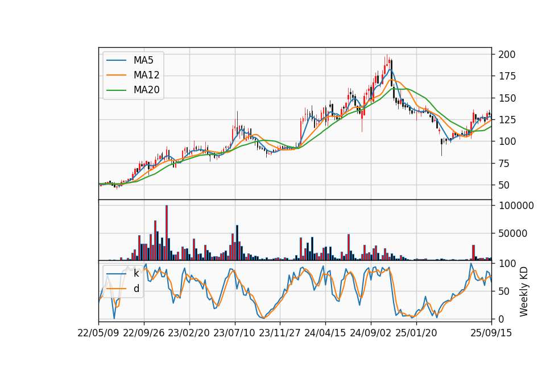Click the 23/02/20 date label
Viewport: 546px width, 392px height.
coord(189,333)
